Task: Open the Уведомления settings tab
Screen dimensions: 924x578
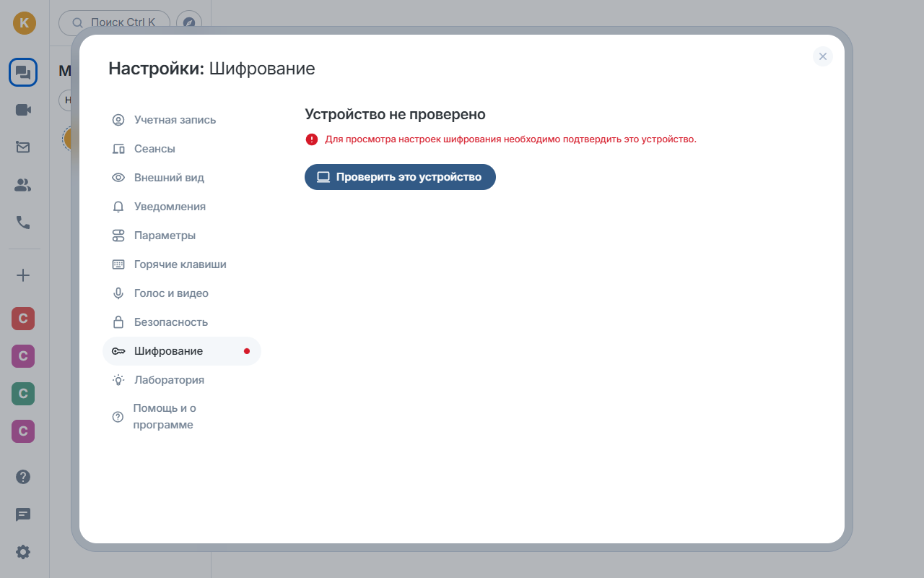Action: (x=182, y=207)
